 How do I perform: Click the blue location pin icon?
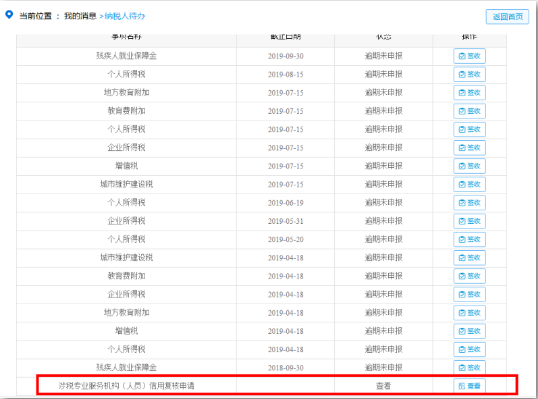point(9,15)
